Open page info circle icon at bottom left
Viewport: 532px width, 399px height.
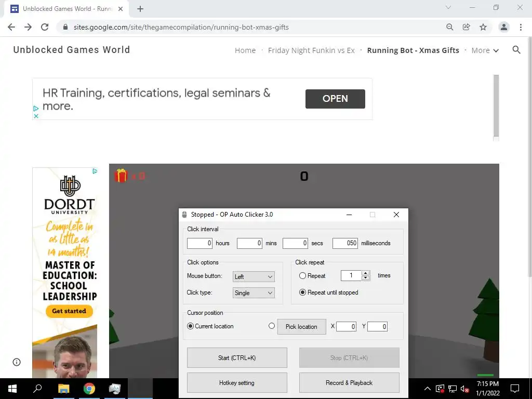coord(17,362)
